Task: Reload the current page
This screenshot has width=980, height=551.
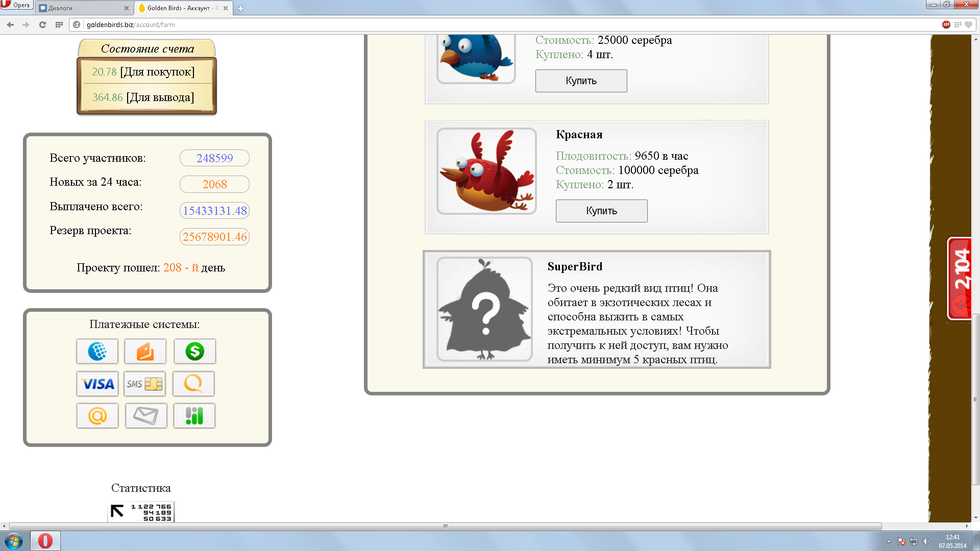Action: point(42,24)
